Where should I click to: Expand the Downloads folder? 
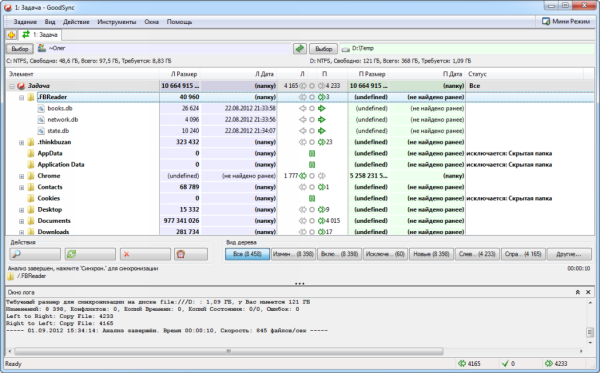click(21, 232)
